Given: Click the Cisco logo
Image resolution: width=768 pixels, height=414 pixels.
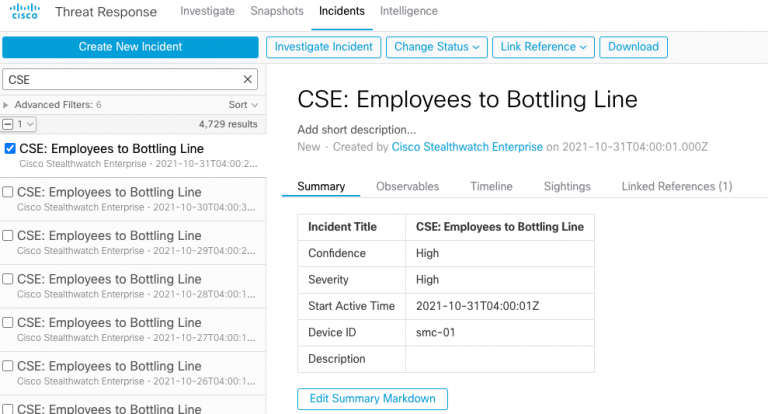Looking at the screenshot, I should (x=24, y=11).
